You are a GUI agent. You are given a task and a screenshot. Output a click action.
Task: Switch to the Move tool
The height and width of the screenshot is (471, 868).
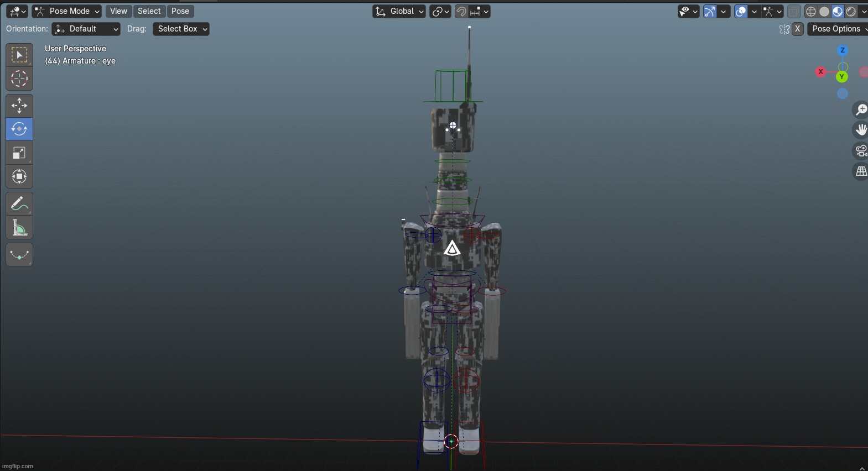point(19,105)
